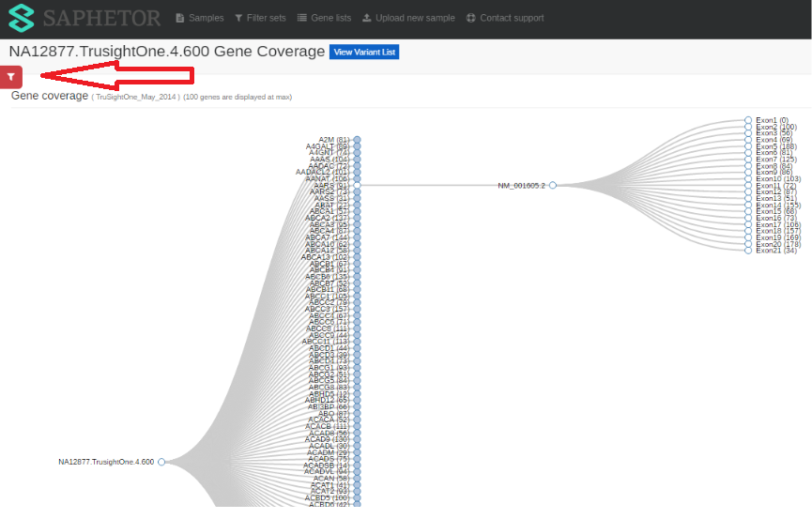The width and height of the screenshot is (812, 519).
Task: Expand the ABCA7 (144) gene node
Action: pos(357,237)
